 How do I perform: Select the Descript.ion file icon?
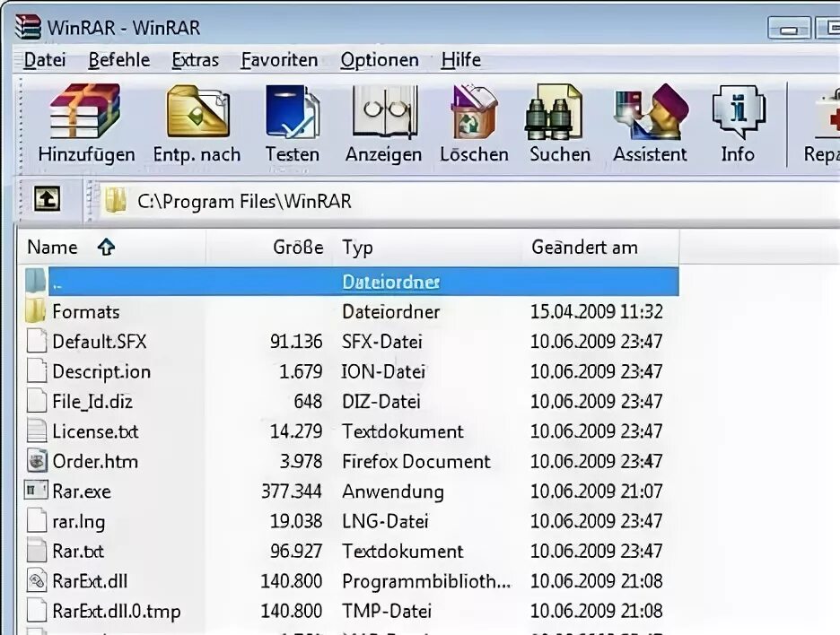coord(37,371)
